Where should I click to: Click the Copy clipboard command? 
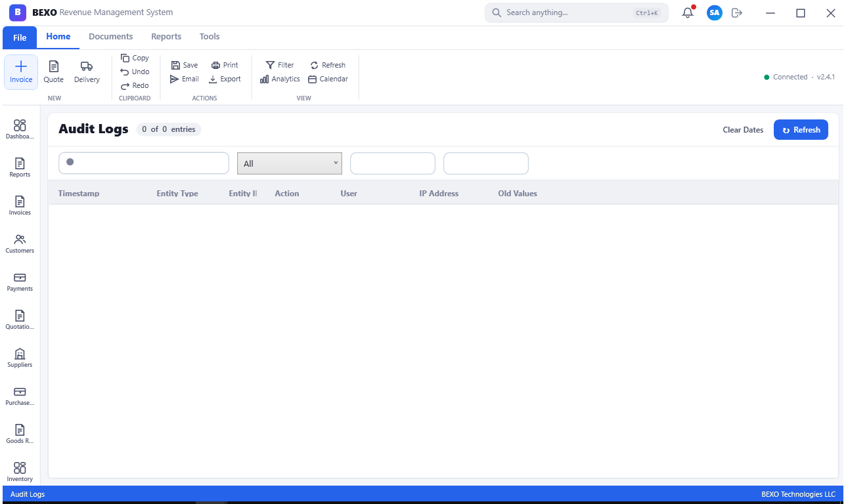click(135, 58)
